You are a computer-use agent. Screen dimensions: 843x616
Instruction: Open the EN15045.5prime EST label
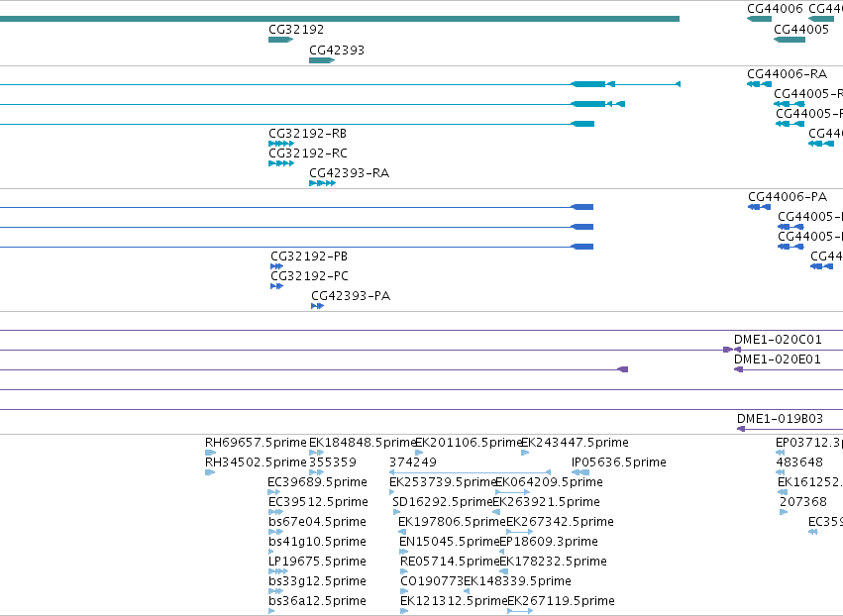[x=450, y=542]
